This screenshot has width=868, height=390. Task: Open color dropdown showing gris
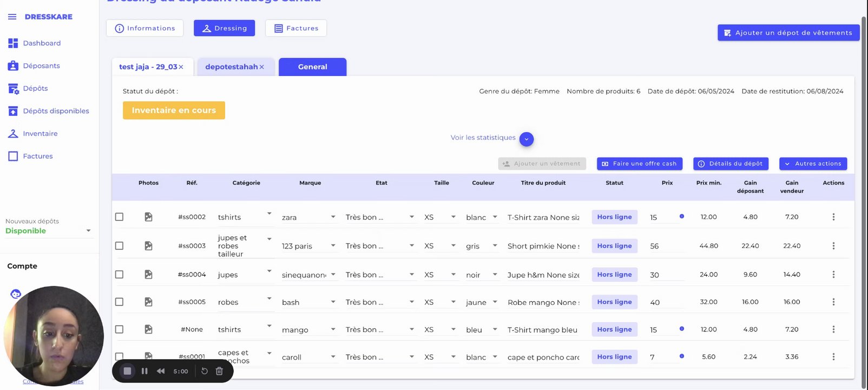495,246
